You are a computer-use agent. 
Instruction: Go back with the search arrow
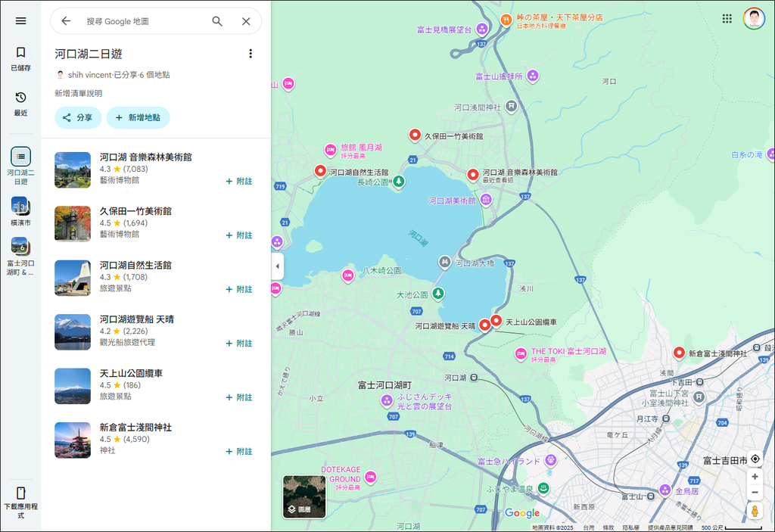tap(66, 20)
